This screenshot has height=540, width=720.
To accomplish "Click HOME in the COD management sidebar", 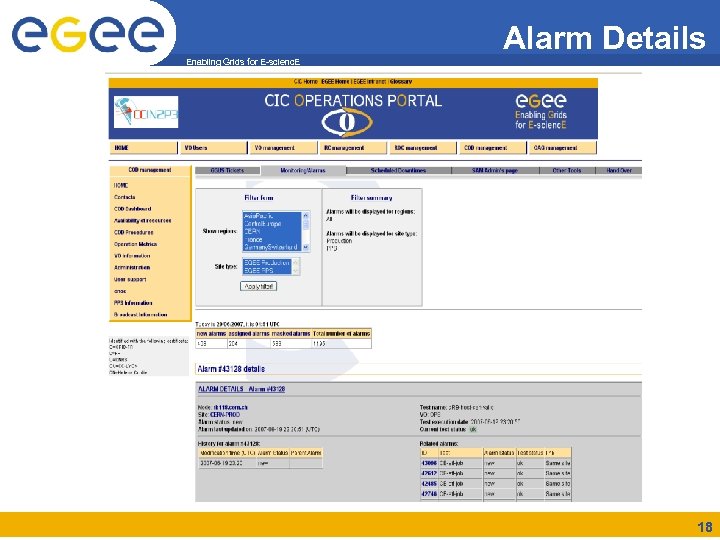I will (x=121, y=186).
